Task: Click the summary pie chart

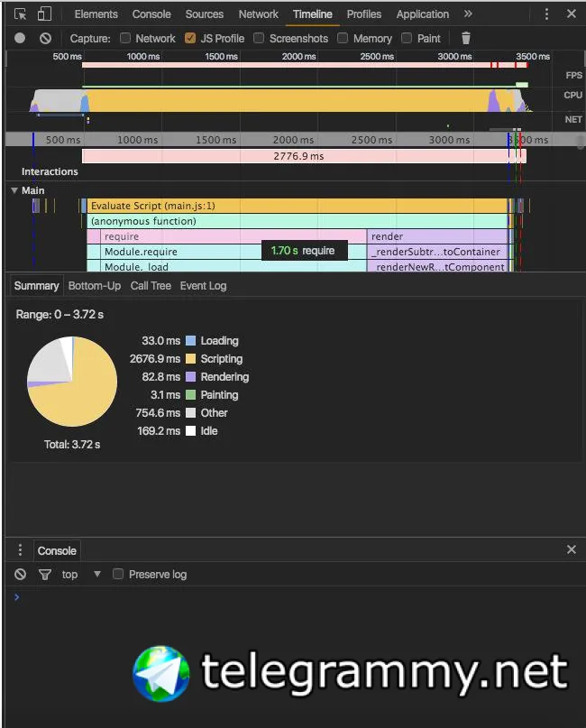Action: pyautogui.click(x=72, y=382)
